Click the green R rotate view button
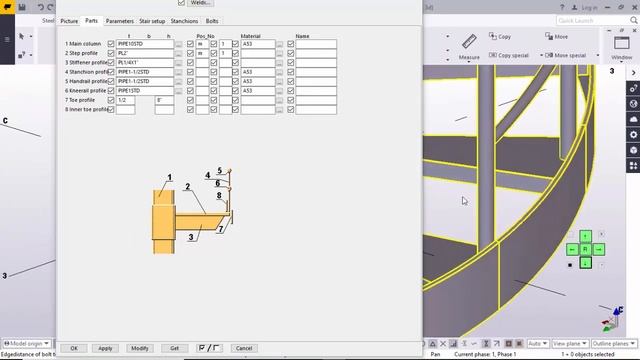This screenshot has height=360, width=640. point(585,249)
